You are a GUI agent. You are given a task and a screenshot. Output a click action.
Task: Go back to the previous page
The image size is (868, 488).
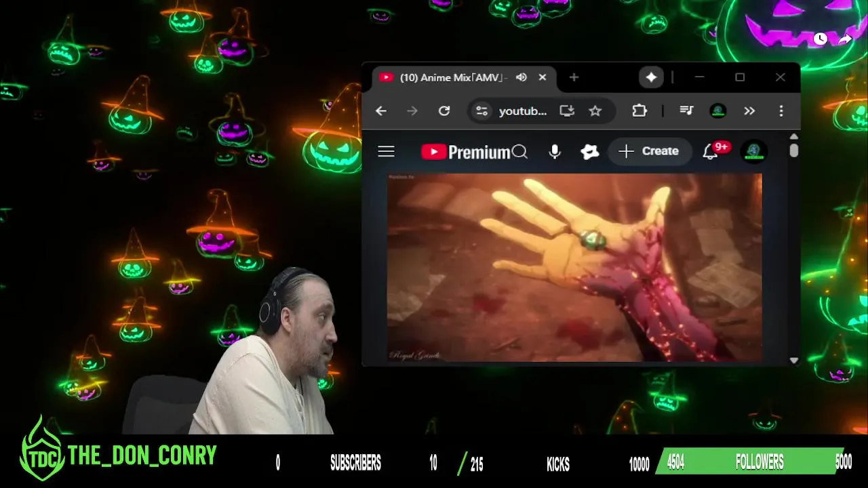click(381, 110)
